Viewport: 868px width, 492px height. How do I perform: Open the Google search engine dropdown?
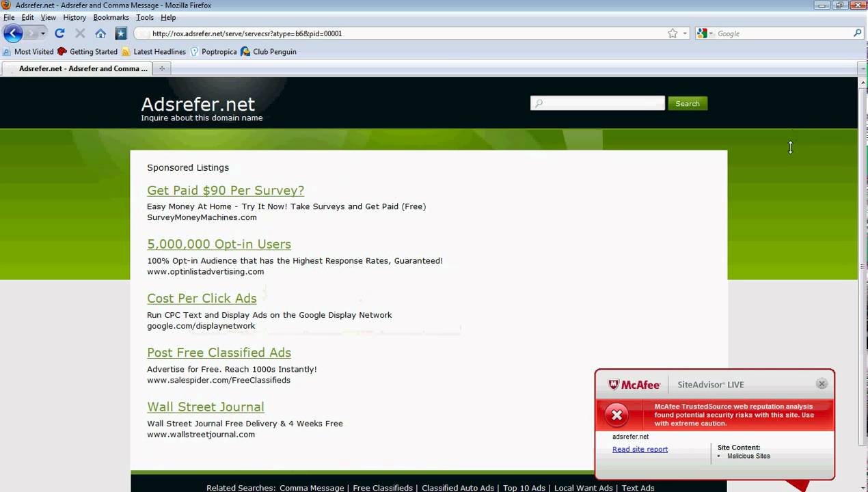point(705,33)
